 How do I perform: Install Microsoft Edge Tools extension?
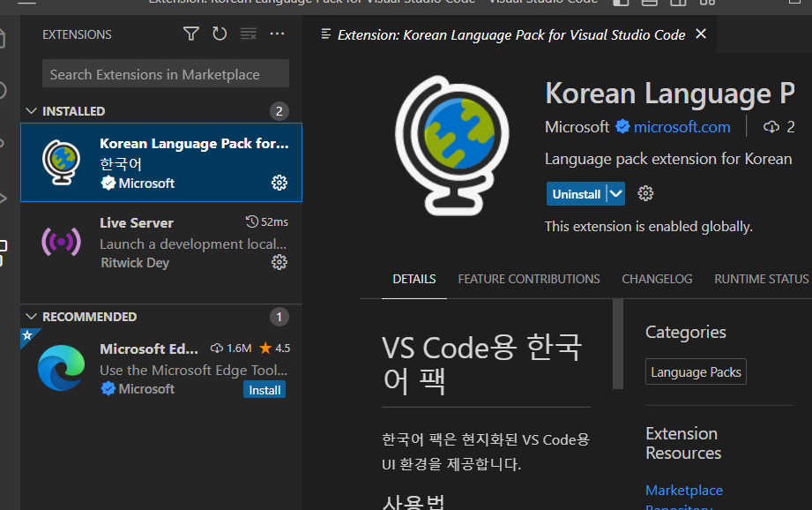(x=264, y=390)
